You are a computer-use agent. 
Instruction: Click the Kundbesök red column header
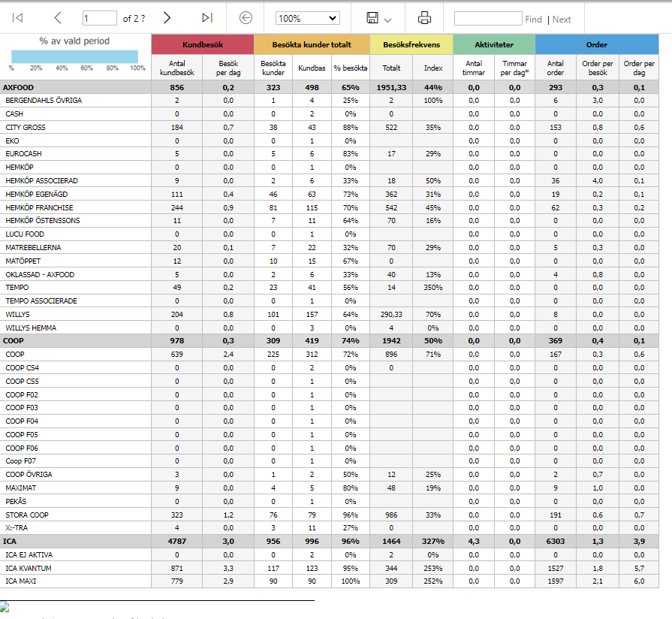(x=203, y=44)
